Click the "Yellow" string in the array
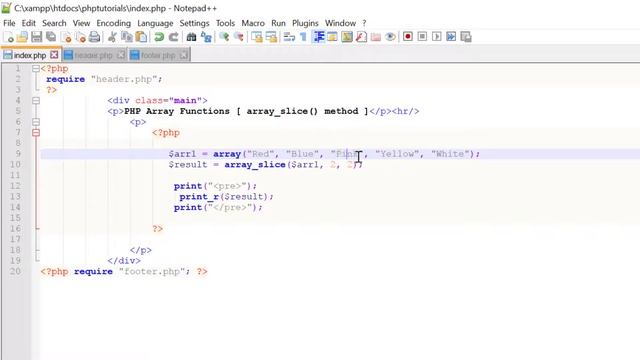Image resolution: width=640 pixels, height=360 pixels. (397, 154)
